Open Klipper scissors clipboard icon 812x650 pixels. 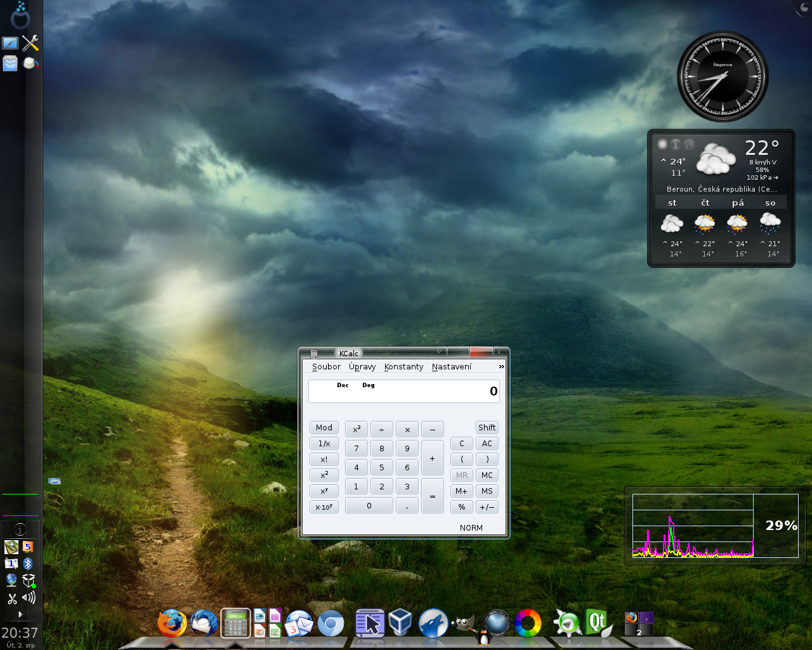[11, 598]
